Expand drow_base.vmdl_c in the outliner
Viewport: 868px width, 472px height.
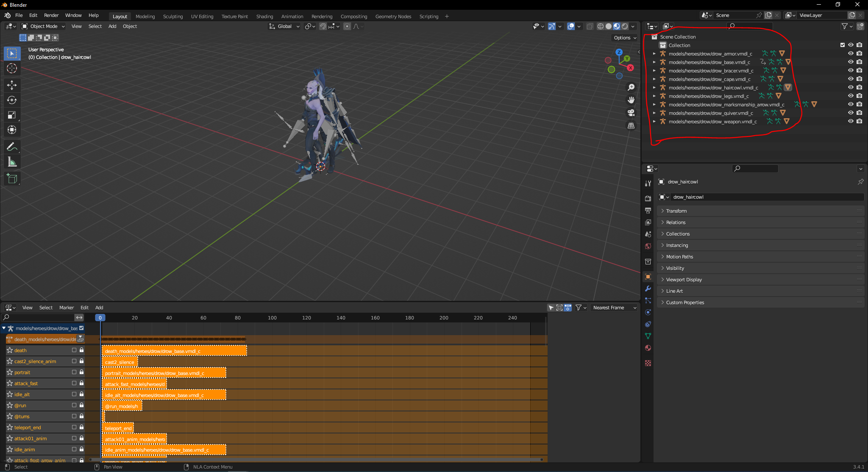654,62
